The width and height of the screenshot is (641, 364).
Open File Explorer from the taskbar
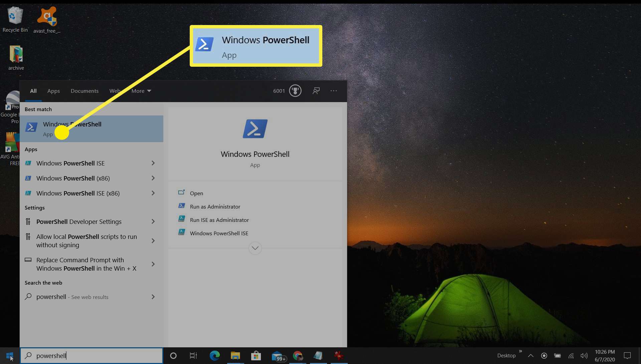(235, 356)
